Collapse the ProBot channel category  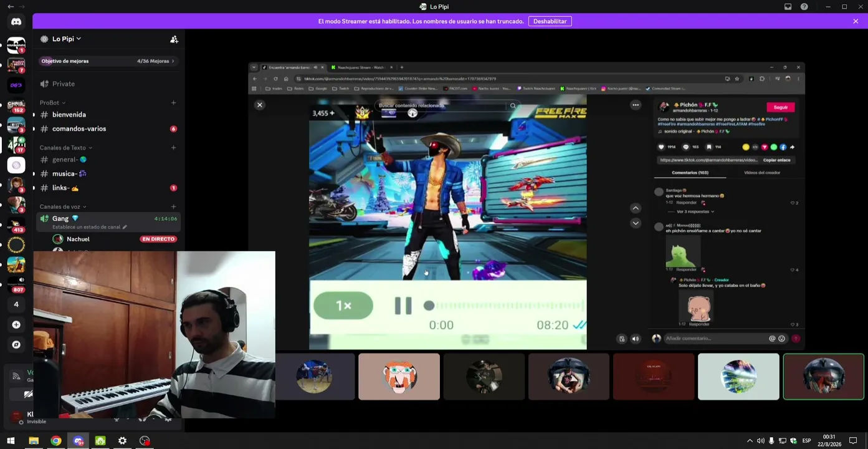[52, 103]
